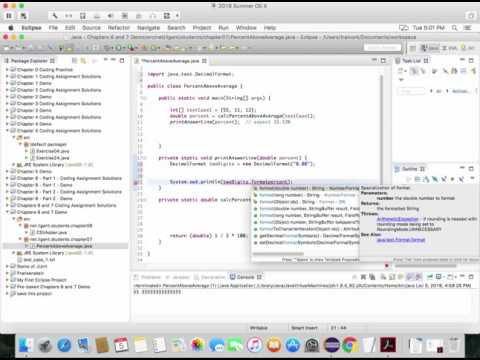Select the PercentAboveAverage.java editor tab
The width and height of the screenshot is (480, 360).
pos(171,61)
